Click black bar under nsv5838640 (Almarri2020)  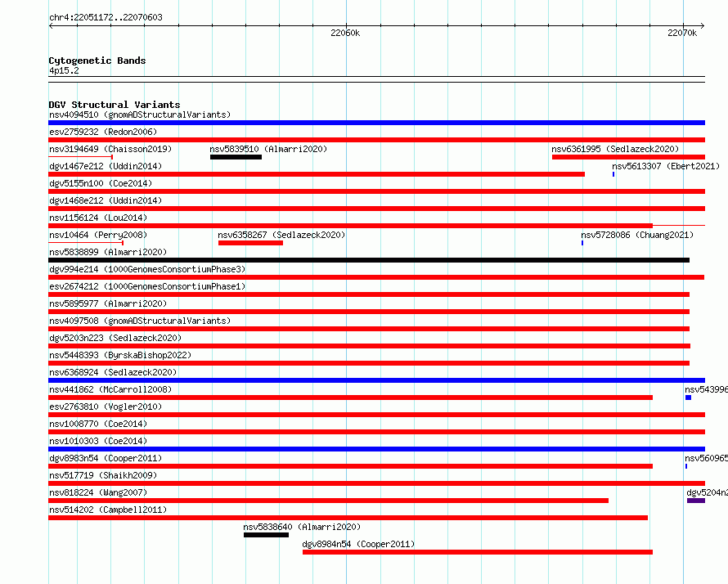pyautogui.click(x=266, y=535)
